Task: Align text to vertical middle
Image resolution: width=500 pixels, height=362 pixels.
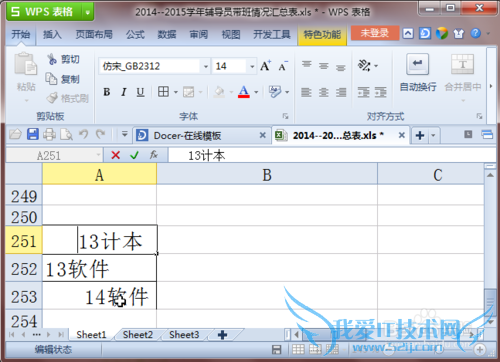Action: pyautogui.click(x=323, y=66)
